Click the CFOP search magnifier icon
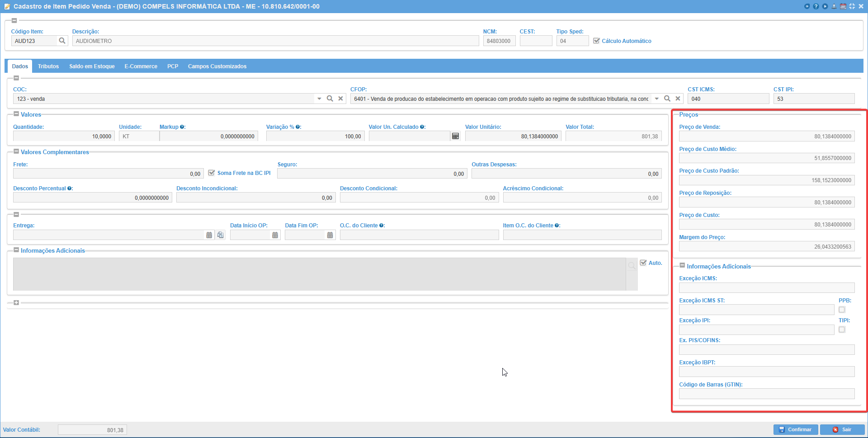The width and height of the screenshot is (868, 438). [667, 99]
